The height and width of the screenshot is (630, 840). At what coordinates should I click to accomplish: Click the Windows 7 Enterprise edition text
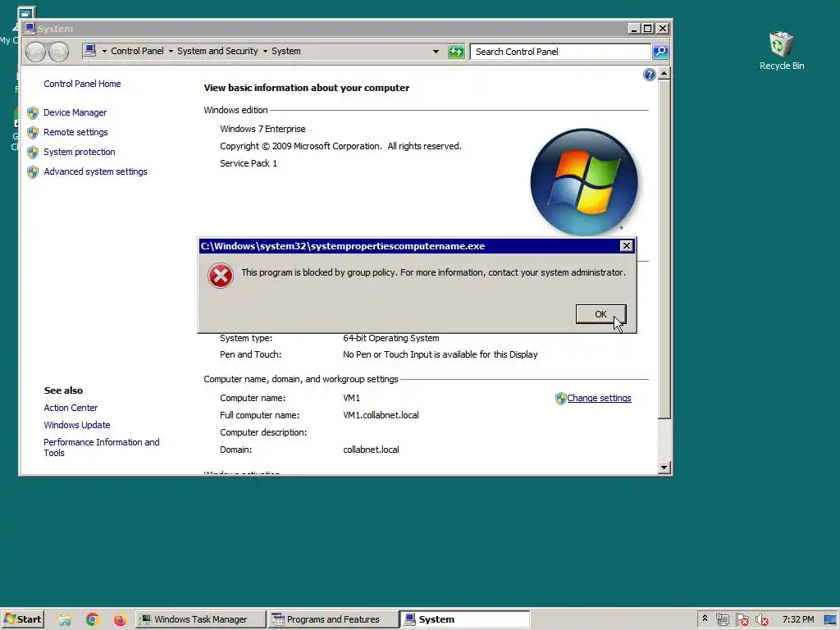[x=262, y=129]
